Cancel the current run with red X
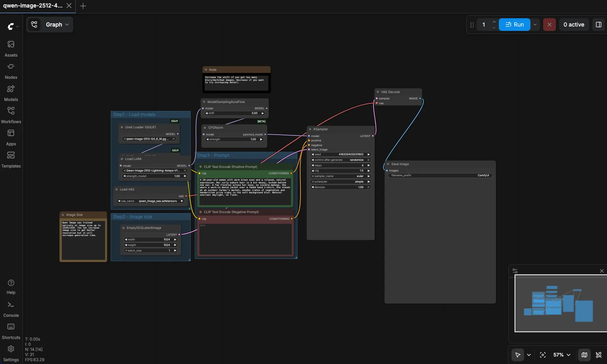Screen dimensions: 607x364 [x=549, y=25]
